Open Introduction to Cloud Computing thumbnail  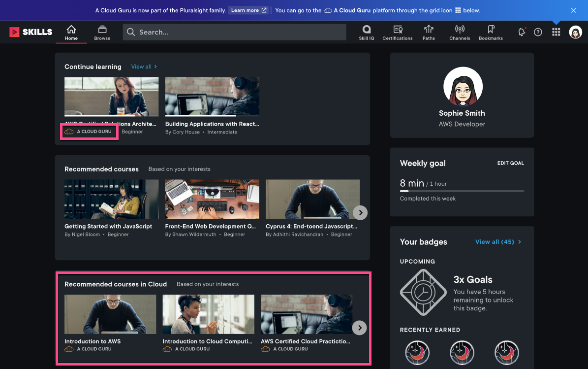click(209, 314)
